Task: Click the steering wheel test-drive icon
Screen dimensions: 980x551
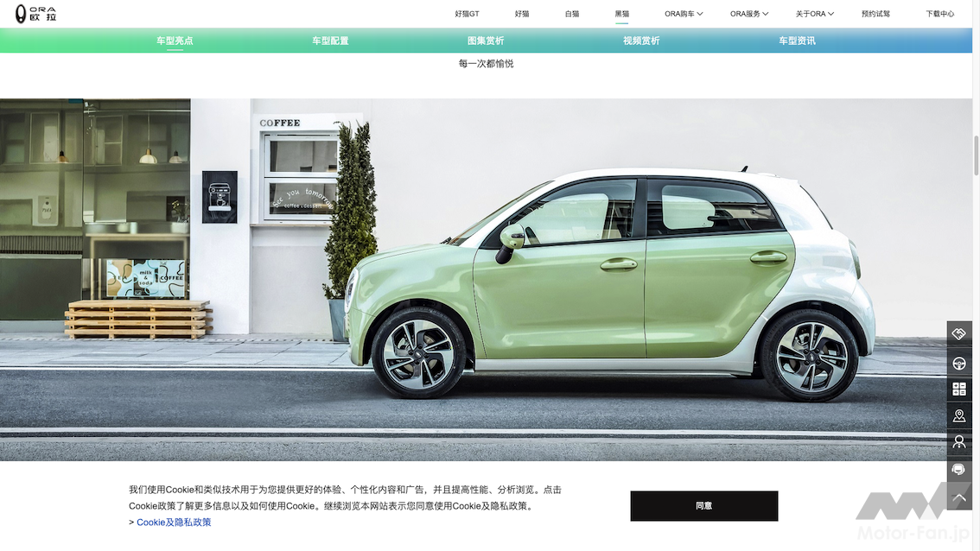Action: point(958,362)
